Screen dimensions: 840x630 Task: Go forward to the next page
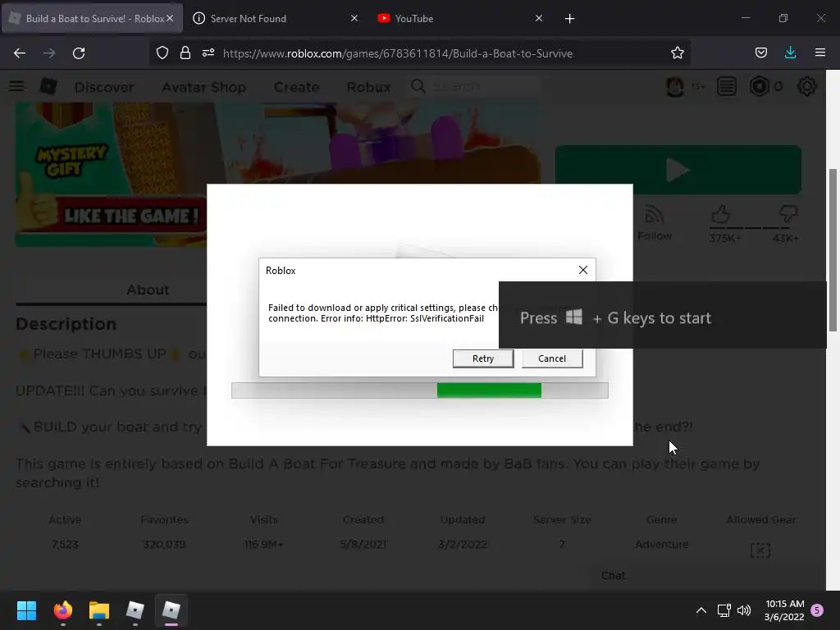click(49, 53)
